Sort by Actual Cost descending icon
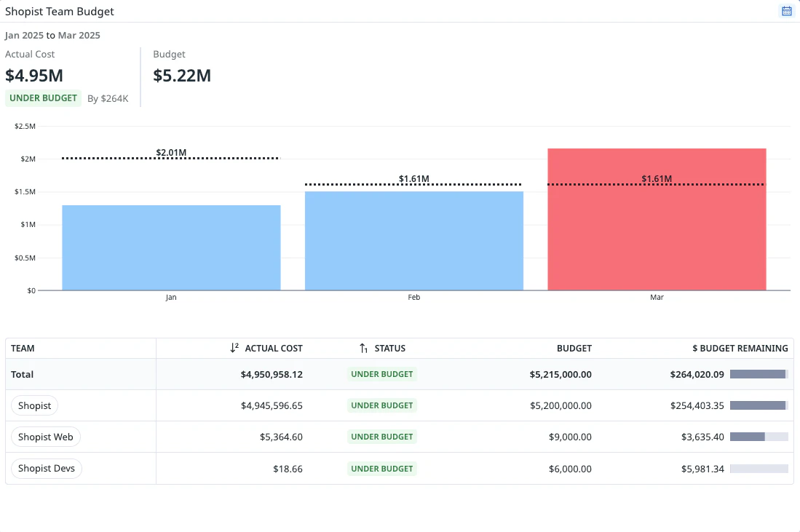 (234, 348)
